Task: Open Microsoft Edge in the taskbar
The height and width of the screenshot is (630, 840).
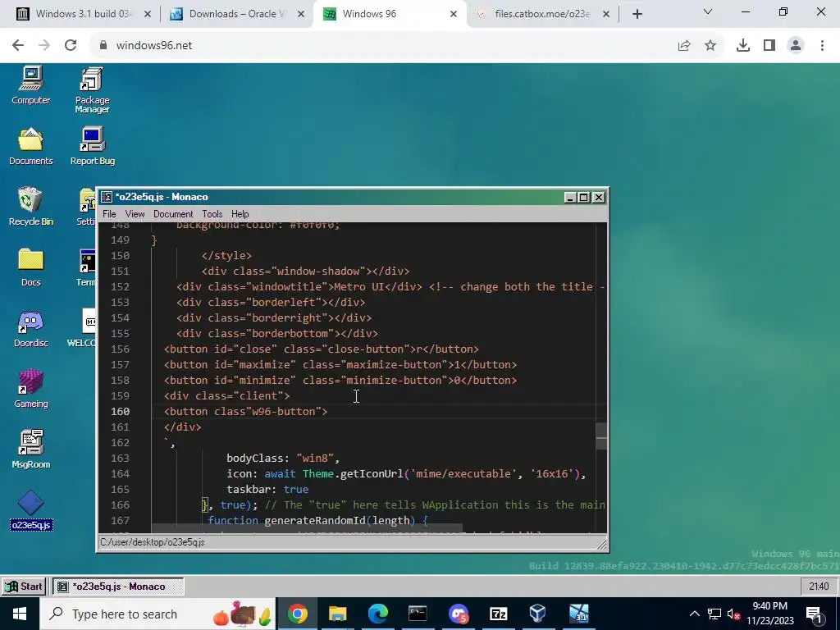Action: tap(377, 614)
